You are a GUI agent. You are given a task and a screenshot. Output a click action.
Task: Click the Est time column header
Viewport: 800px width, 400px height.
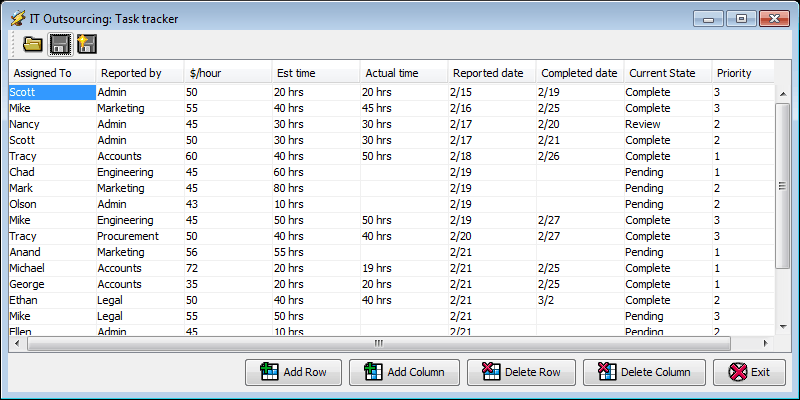316,73
